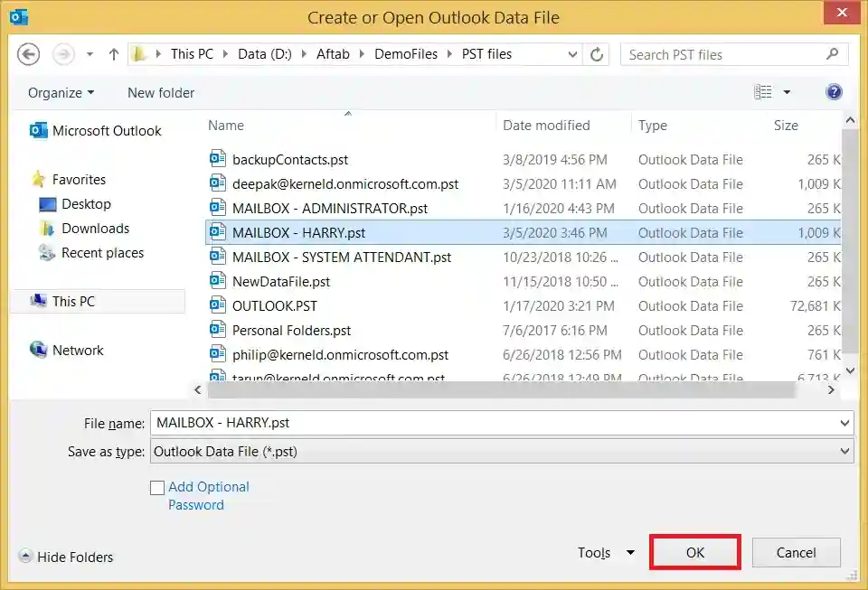The width and height of the screenshot is (868, 590).
Task: Open the Tools dropdown menu
Action: (x=606, y=552)
